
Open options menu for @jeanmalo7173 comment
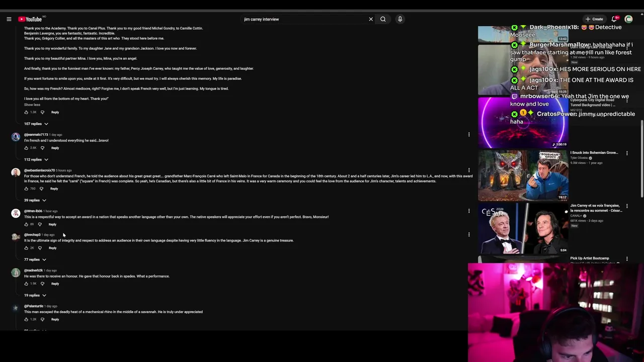coord(469,135)
